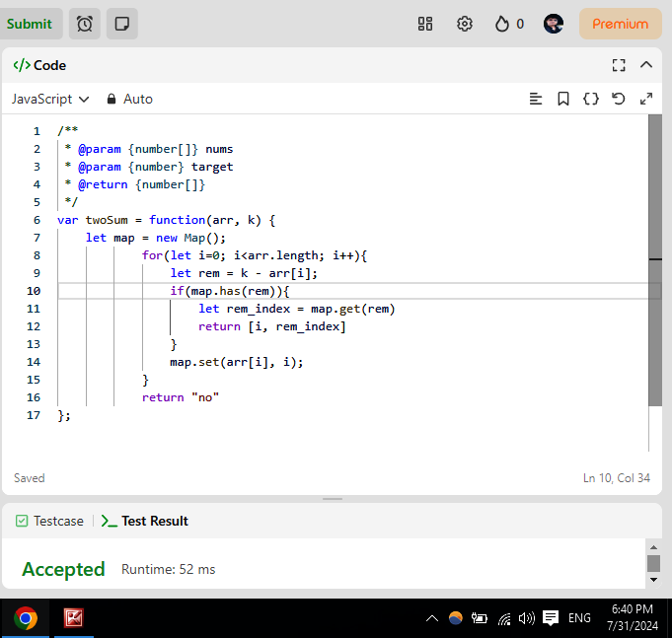
Task: Click the format code lines icon
Action: (x=536, y=99)
